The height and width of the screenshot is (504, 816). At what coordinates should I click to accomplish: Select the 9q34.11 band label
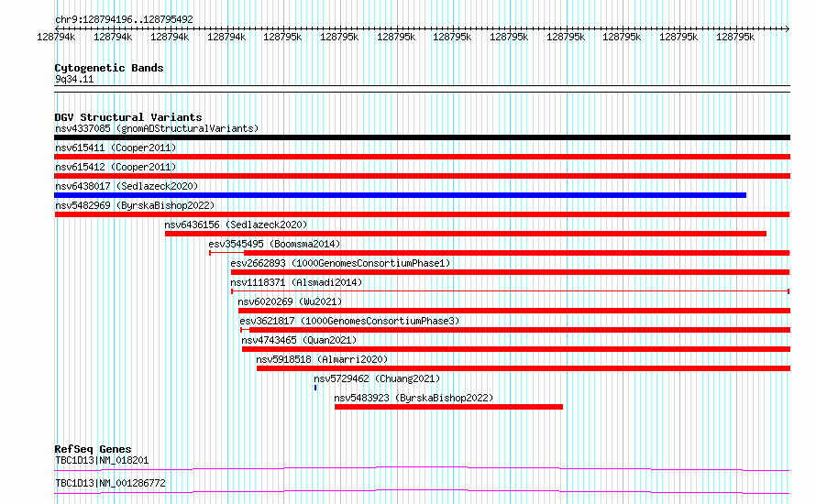pyautogui.click(x=74, y=79)
